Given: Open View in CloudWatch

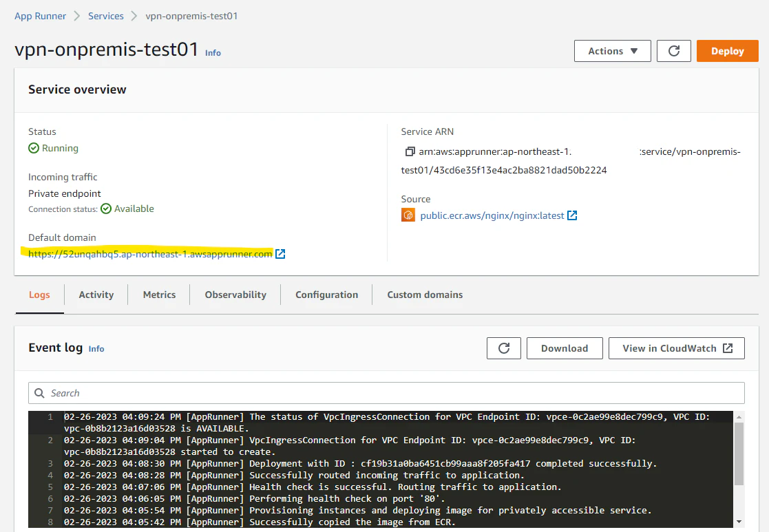Looking at the screenshot, I should (677, 348).
